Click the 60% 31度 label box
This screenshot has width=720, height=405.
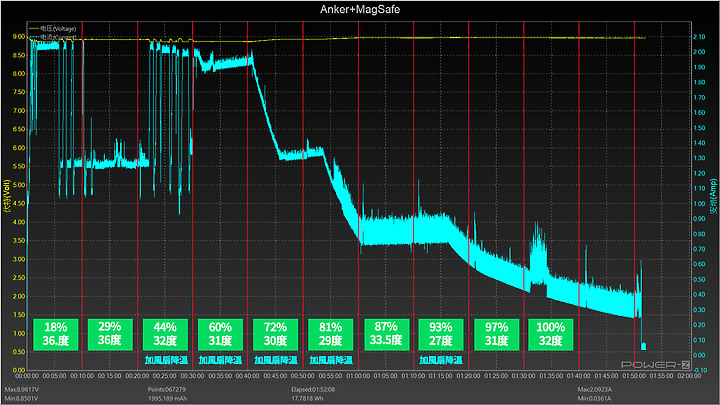[x=220, y=334]
